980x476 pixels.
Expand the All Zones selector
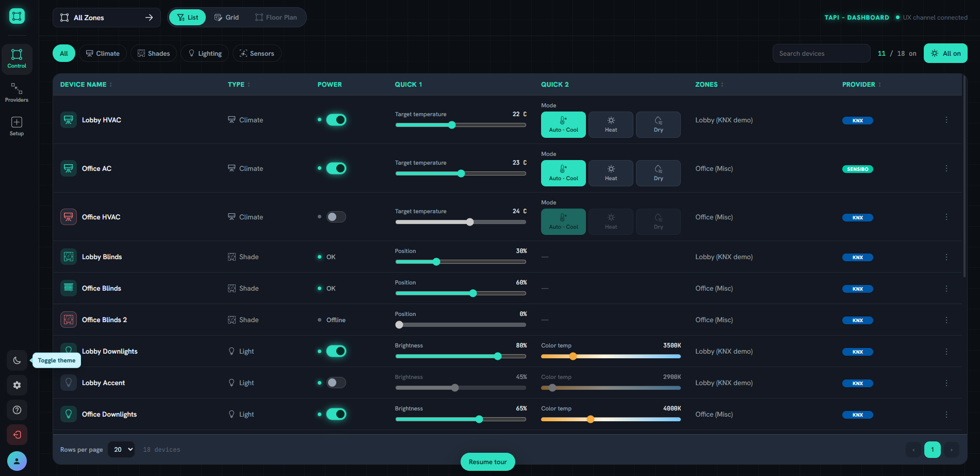coord(107,18)
